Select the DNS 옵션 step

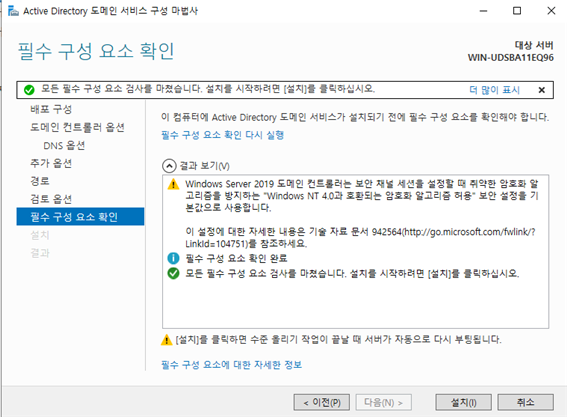coord(64,145)
